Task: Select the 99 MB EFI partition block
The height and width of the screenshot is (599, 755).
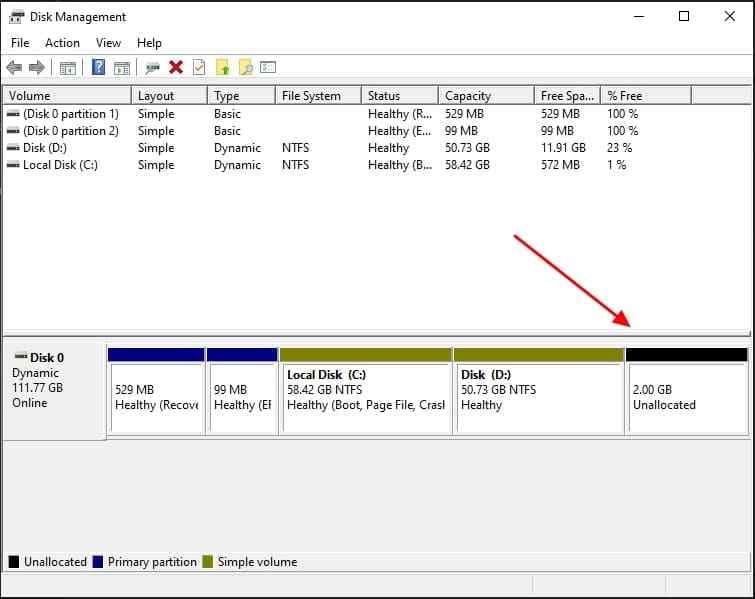Action: [242, 391]
